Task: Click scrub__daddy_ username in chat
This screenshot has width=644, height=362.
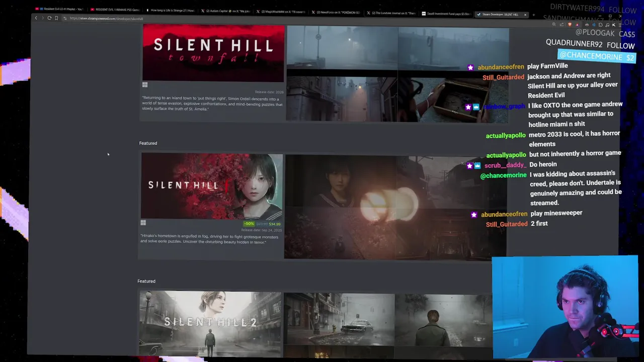Action: (505, 165)
